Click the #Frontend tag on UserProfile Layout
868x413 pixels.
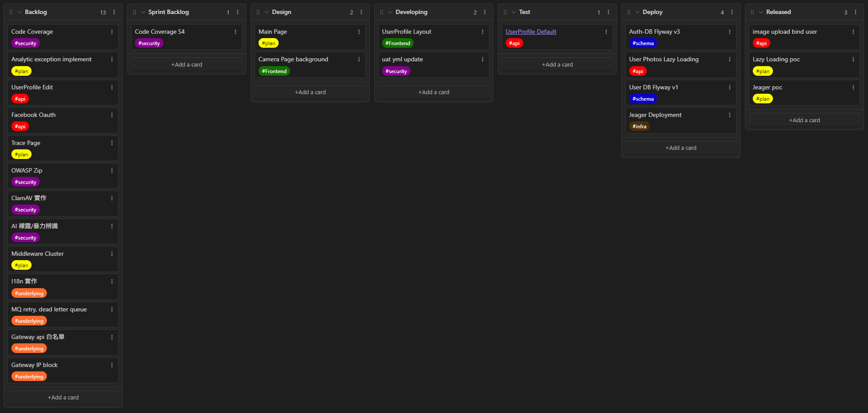[x=397, y=43]
